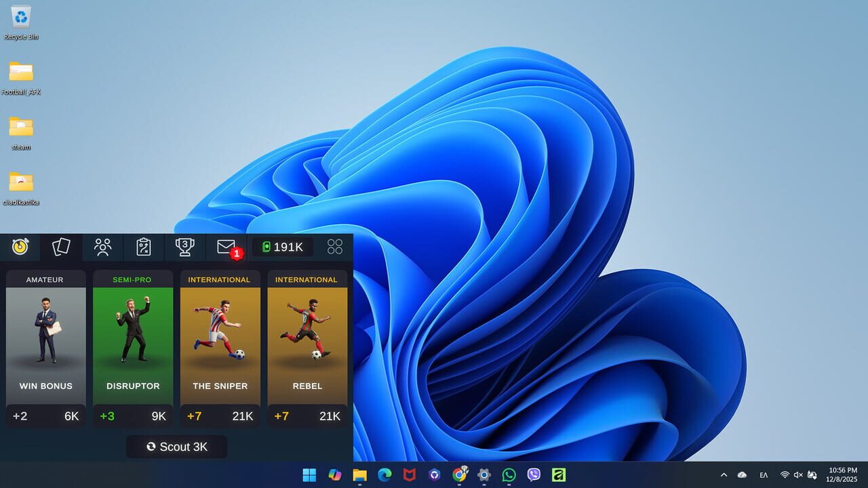Image resolution: width=868 pixels, height=488 pixels.
Task: Select the yellow stopwatch scouting tab
Action: (20, 247)
